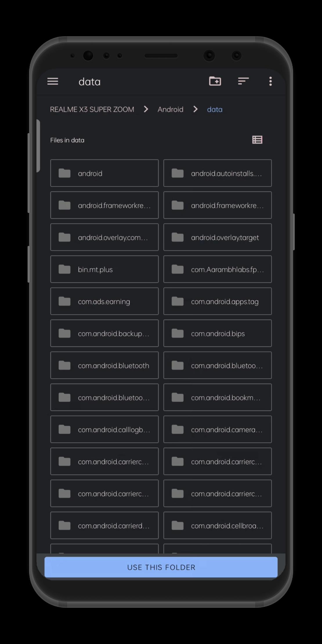Open the android folder
The image size is (322, 644).
[104, 173]
